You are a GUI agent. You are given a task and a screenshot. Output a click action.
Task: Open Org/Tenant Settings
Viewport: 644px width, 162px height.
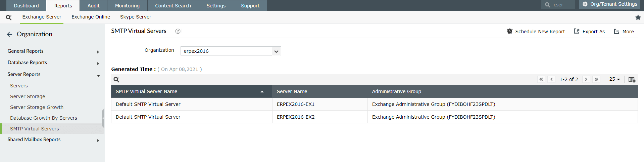coord(609,4)
